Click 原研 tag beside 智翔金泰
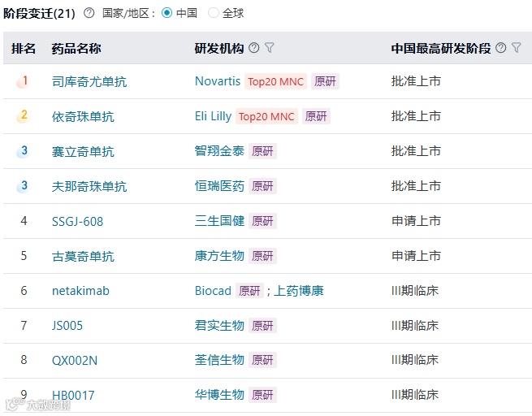Screen dimensions: 532x416 coord(262,151)
